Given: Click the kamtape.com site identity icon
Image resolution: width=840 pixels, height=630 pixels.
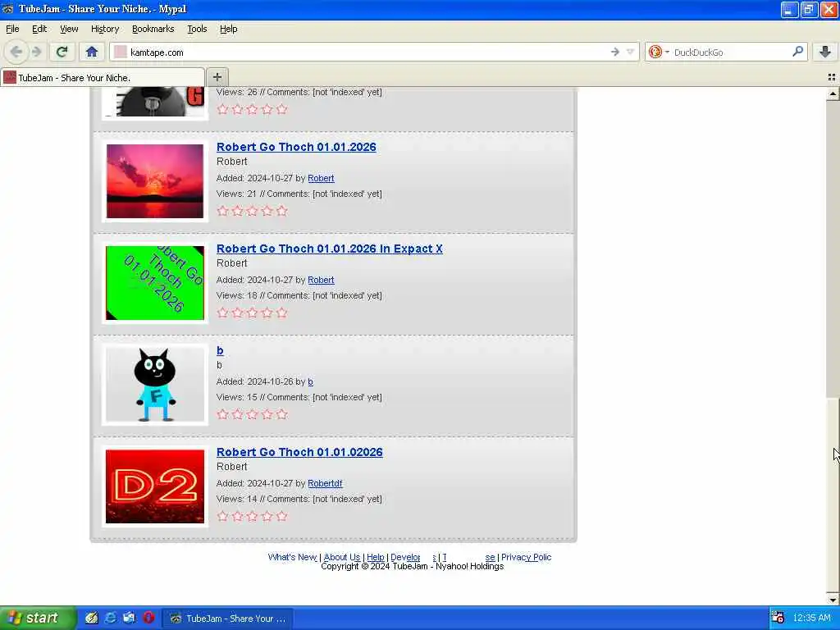Looking at the screenshot, I should 121,52.
